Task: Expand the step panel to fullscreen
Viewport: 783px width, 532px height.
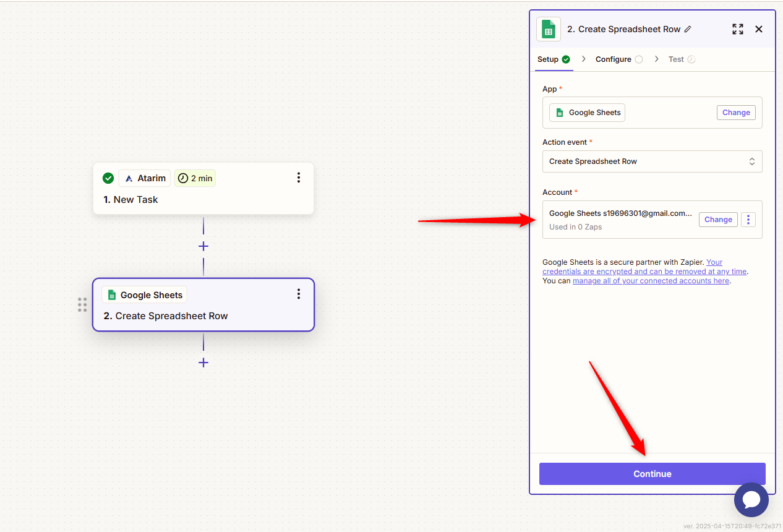Action: 737,29
